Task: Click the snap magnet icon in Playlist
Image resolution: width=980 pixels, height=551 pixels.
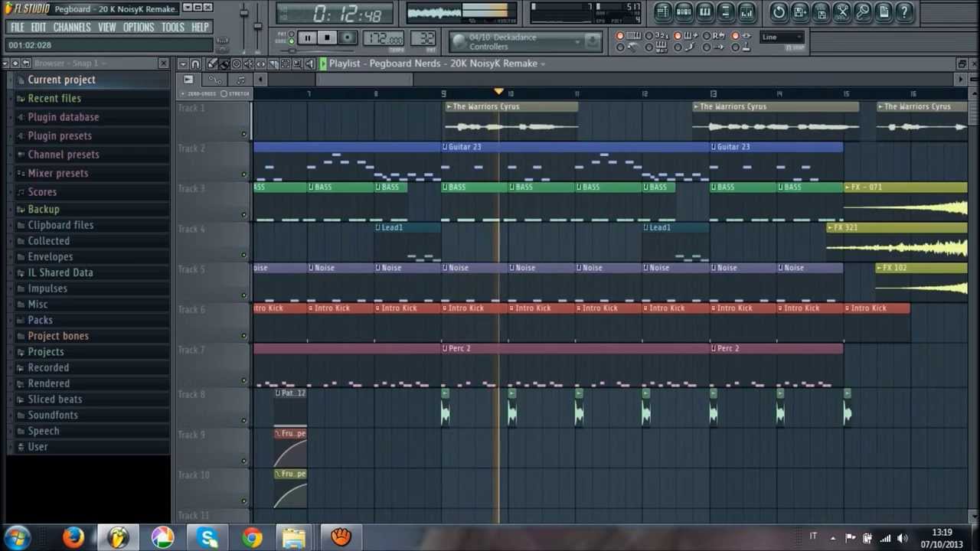Action: click(195, 64)
